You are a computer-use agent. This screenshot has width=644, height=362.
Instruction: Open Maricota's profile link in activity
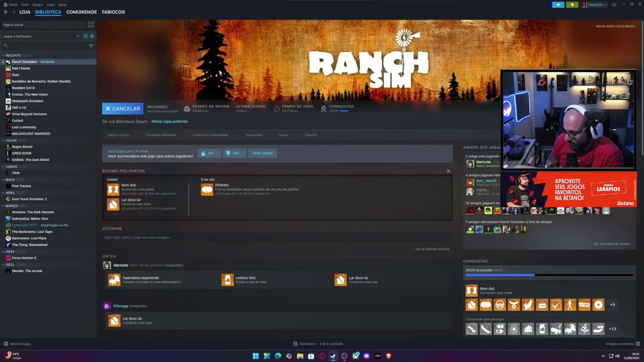coord(120,265)
